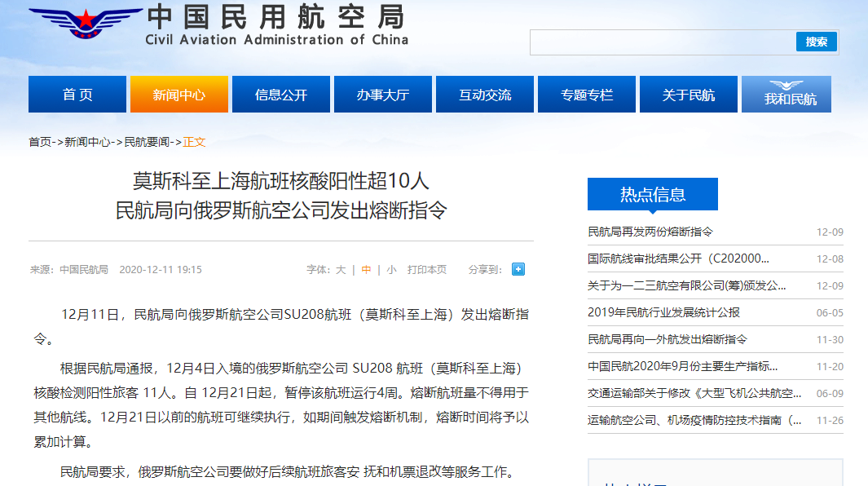Switch to the 互动交流 tab
Screen dimensions: 868x486
point(484,94)
